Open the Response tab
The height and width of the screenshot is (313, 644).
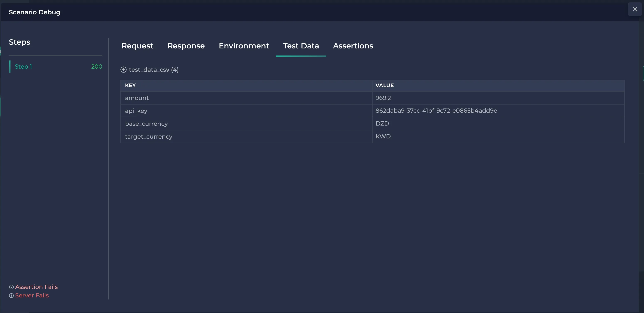(x=186, y=46)
